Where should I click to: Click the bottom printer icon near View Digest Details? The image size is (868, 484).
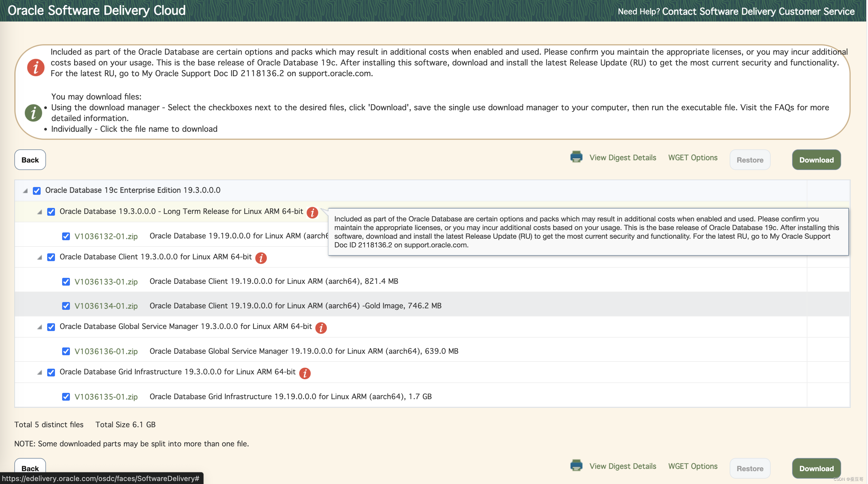coord(576,465)
